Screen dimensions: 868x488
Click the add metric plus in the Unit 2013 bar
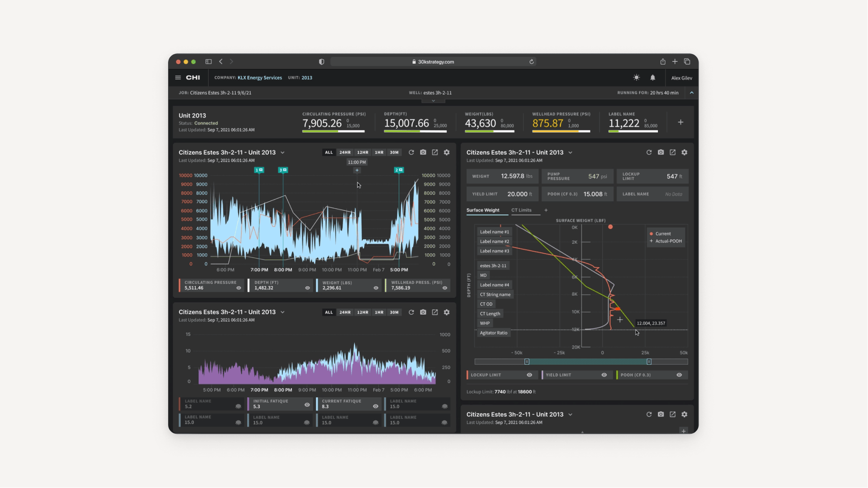point(680,122)
